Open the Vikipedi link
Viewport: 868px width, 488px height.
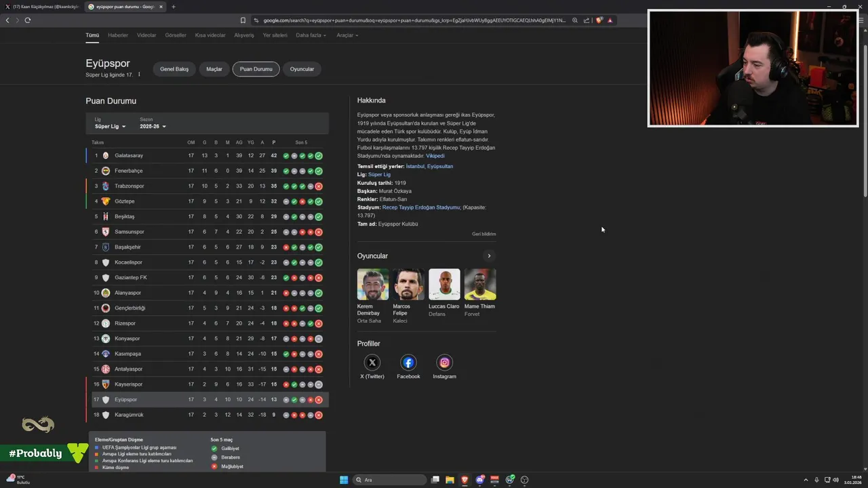(435, 156)
